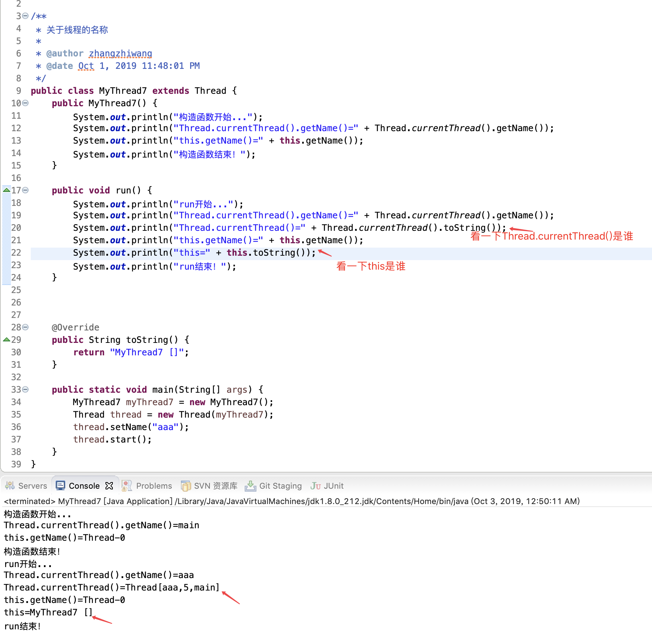Click the JUnit view icon
Screen dimensions: 652x644
pos(316,485)
